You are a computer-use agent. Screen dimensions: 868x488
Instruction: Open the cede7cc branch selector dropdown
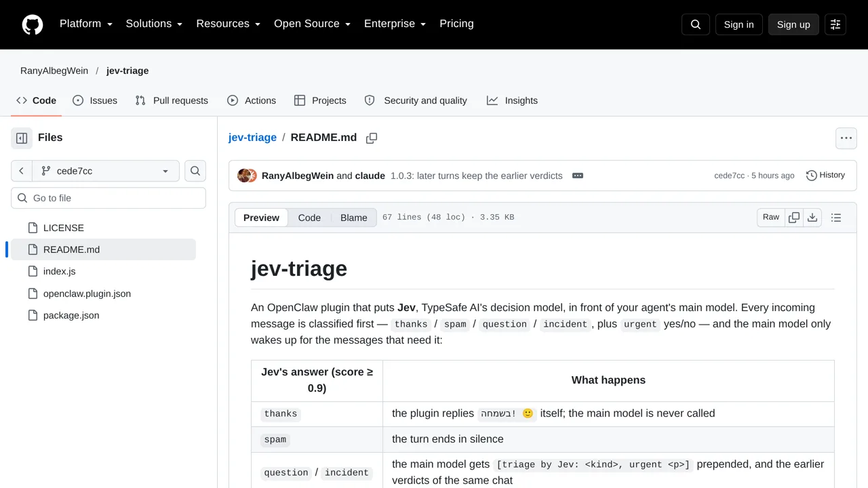click(x=105, y=171)
